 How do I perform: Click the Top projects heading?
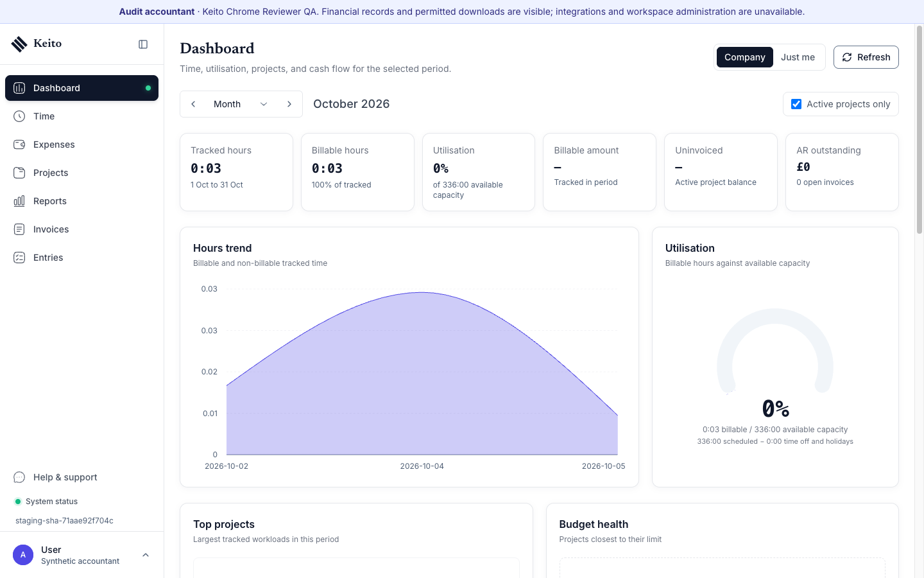click(224, 524)
